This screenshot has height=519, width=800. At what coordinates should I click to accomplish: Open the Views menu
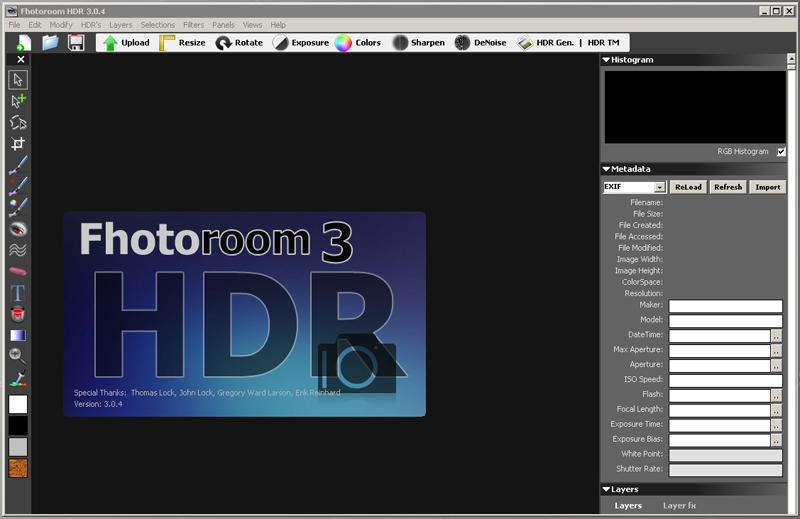click(253, 24)
